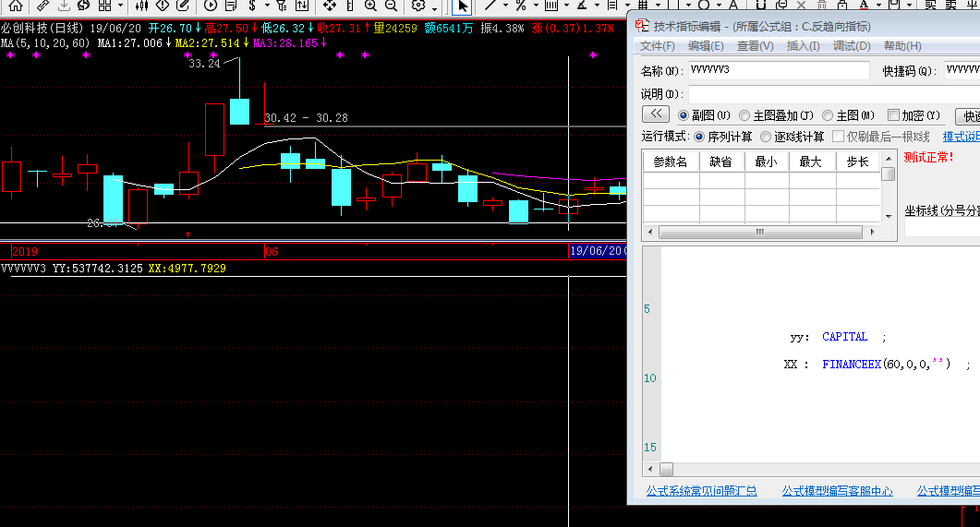Expand the line drawing tool dropdown
Screen dimensions: 980x527
tap(505, 5)
